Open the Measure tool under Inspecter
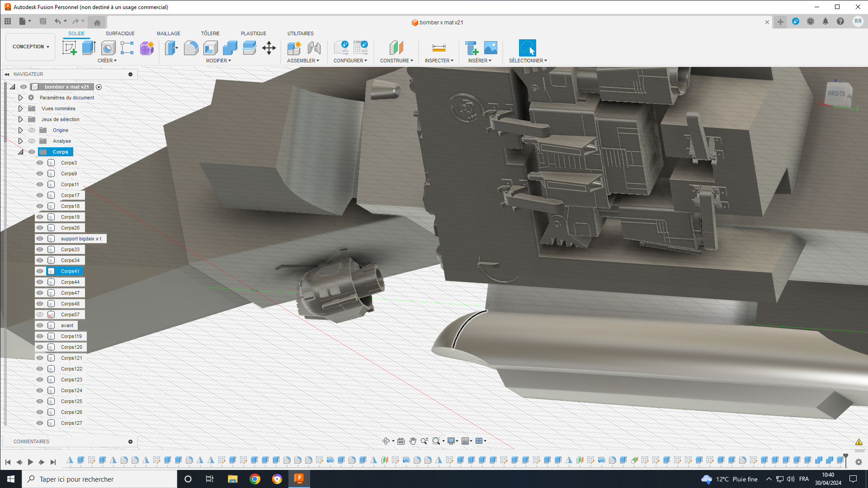 pyautogui.click(x=439, y=48)
